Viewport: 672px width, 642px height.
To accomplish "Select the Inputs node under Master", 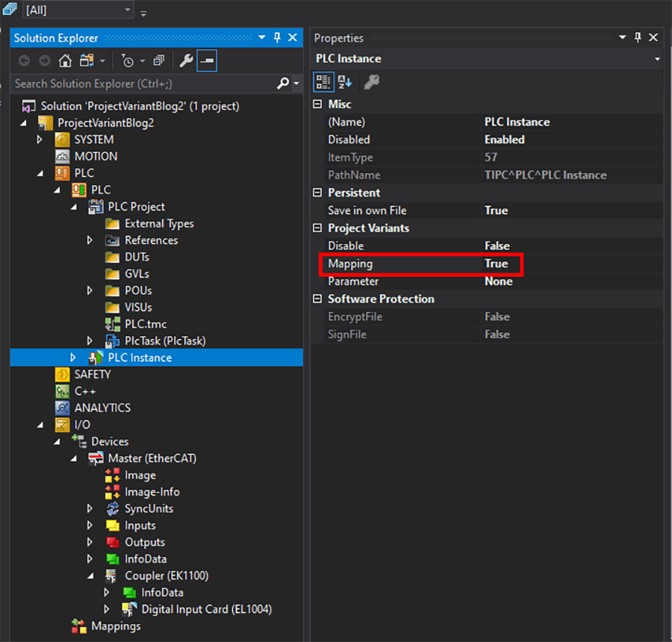I will tap(140, 526).
